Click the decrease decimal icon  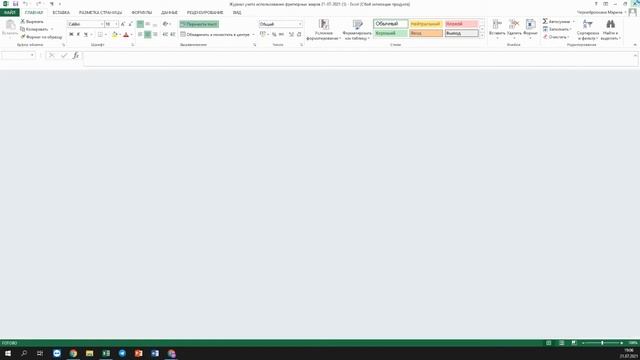299,35
